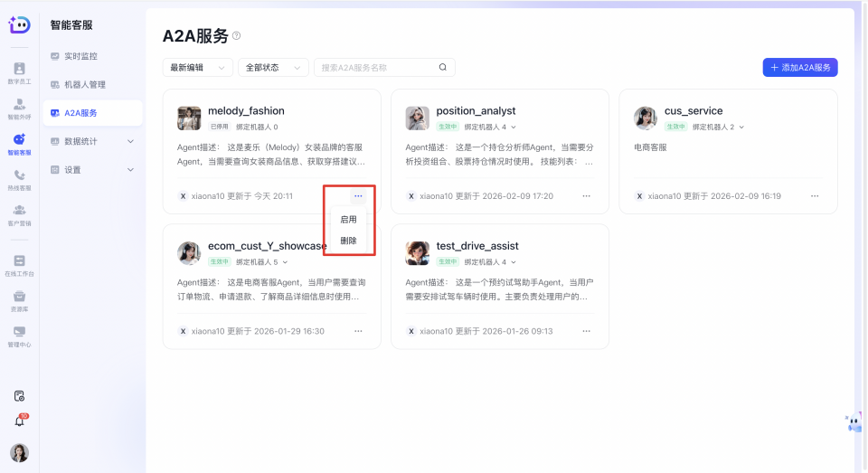This screenshot has width=868, height=473.
Task: Select 删除 from the context menu
Action: tap(348, 241)
